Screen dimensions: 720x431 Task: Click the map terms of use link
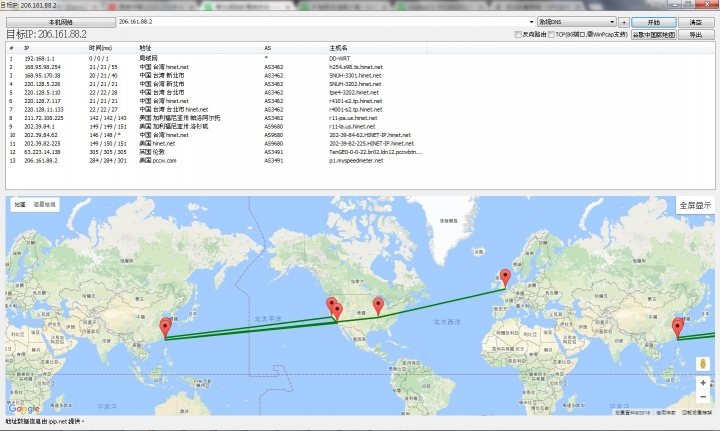pos(666,413)
